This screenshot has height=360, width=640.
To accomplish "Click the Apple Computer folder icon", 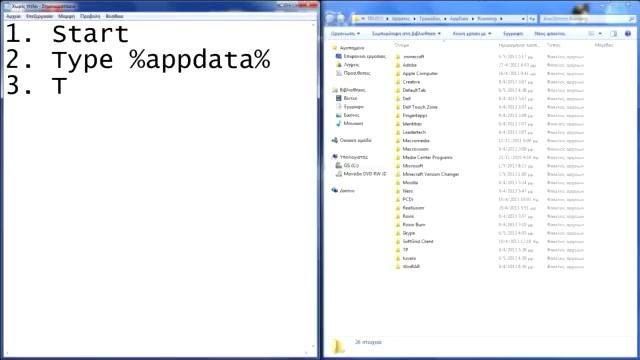I will pos(398,73).
